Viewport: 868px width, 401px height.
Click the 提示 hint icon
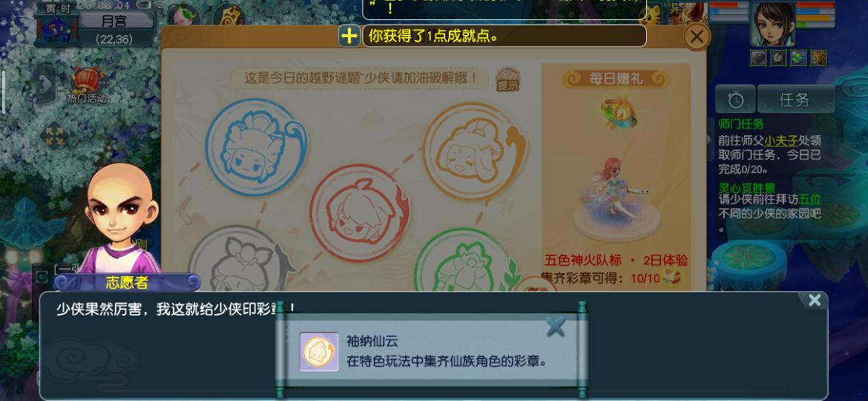pos(507,79)
